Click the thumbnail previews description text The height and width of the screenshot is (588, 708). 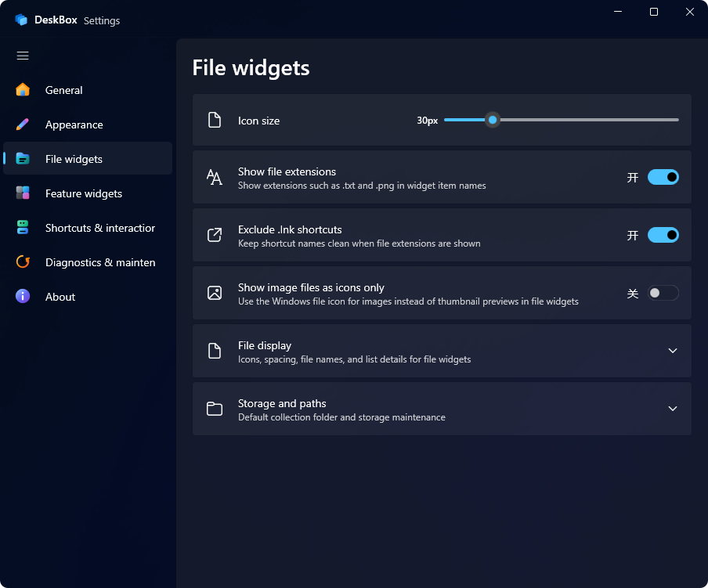(x=408, y=301)
